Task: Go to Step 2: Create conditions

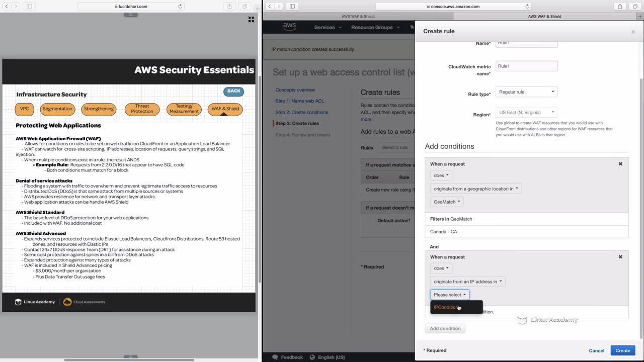Action: click(302, 112)
